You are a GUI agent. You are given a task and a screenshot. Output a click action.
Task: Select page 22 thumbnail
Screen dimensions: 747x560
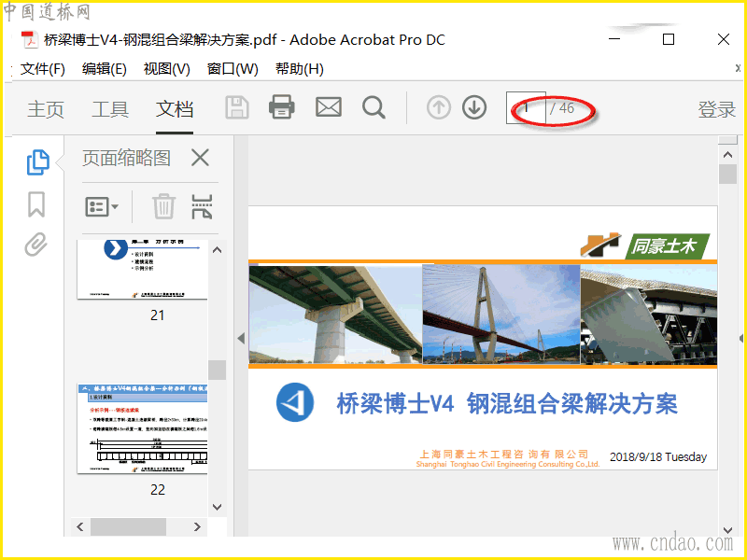(143, 428)
